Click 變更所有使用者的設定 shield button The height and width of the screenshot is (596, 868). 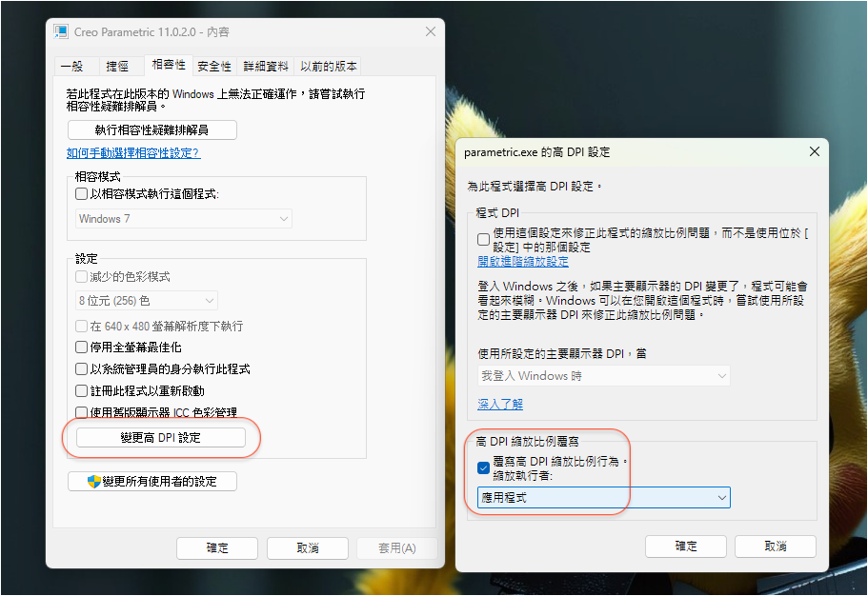click(x=152, y=482)
